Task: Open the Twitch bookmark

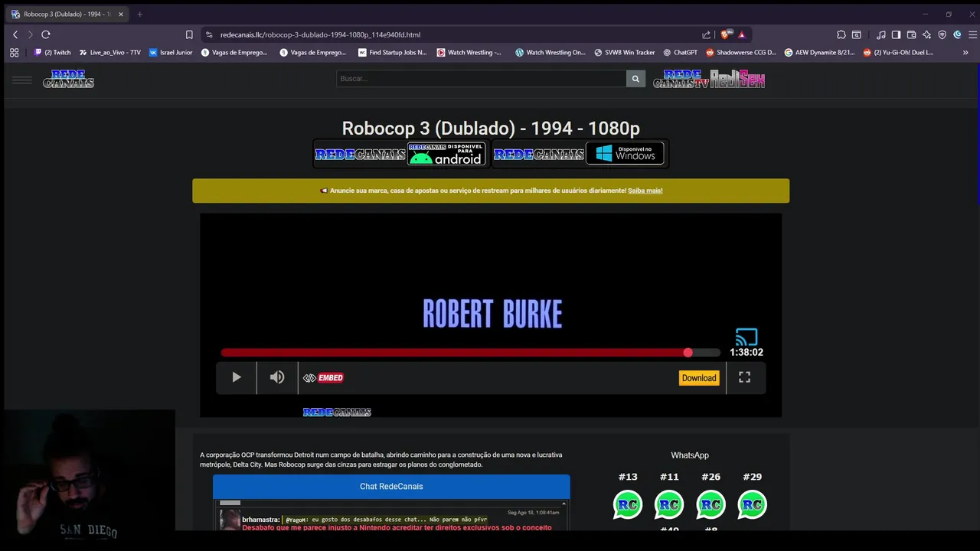Action: tap(52, 53)
